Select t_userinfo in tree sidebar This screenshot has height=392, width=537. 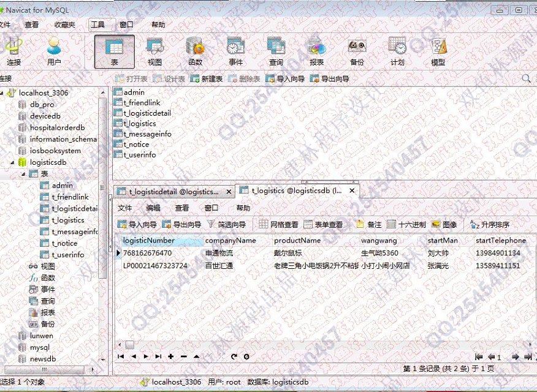coord(68,255)
